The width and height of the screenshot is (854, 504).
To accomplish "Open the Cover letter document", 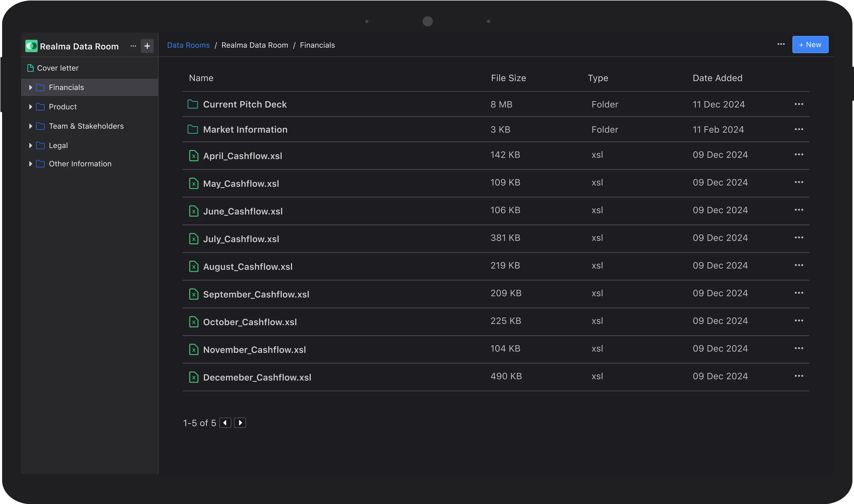I will pos(58,68).
